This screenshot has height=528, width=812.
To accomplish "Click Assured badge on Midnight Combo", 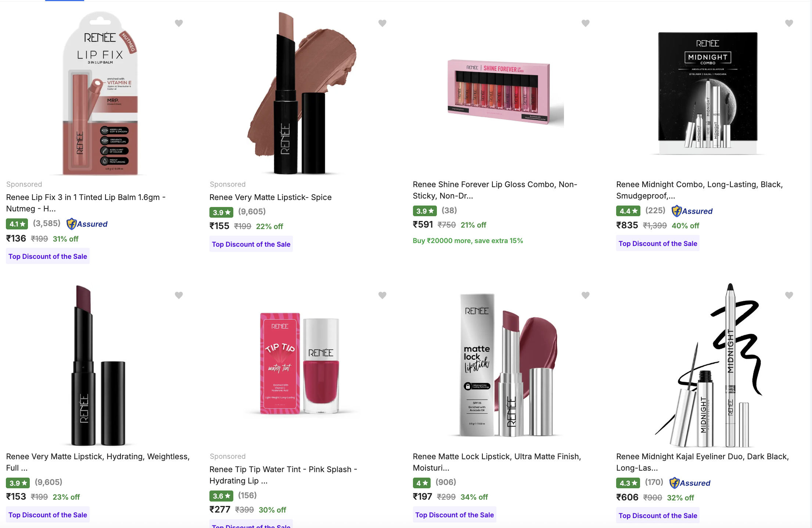I will pyautogui.click(x=692, y=211).
